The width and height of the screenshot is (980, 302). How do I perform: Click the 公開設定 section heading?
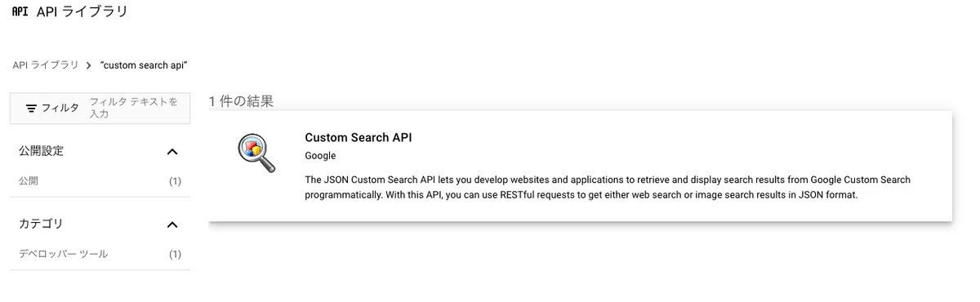42,151
